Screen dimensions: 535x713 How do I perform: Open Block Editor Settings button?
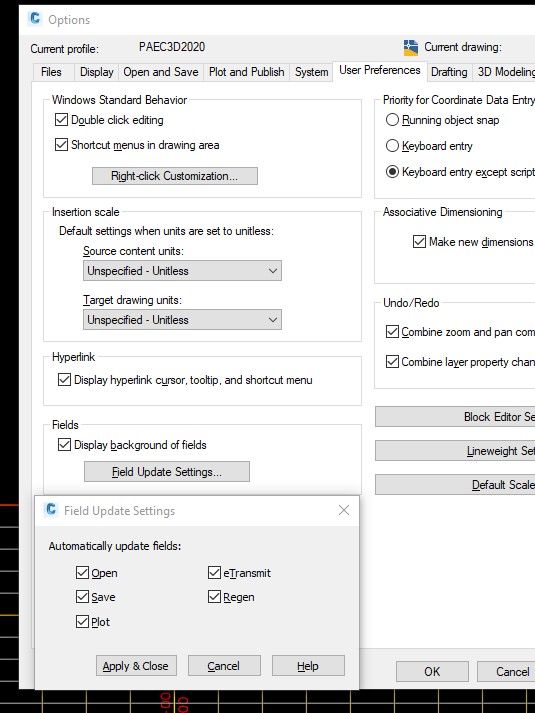(455, 417)
